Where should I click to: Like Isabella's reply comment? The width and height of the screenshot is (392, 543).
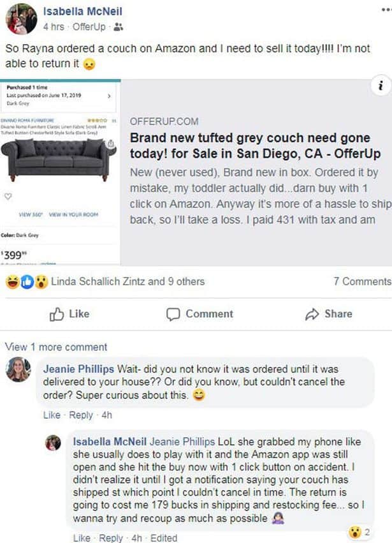(x=82, y=538)
